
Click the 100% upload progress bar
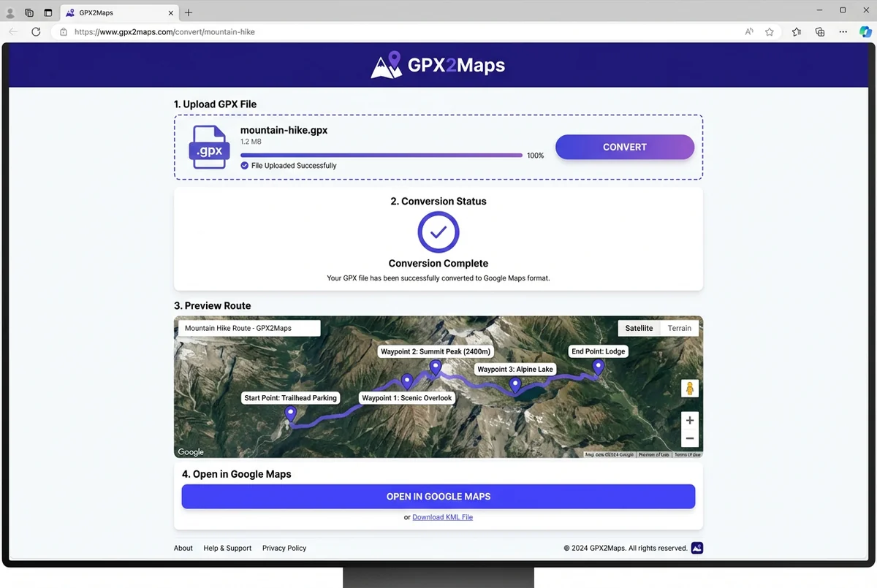click(x=381, y=155)
